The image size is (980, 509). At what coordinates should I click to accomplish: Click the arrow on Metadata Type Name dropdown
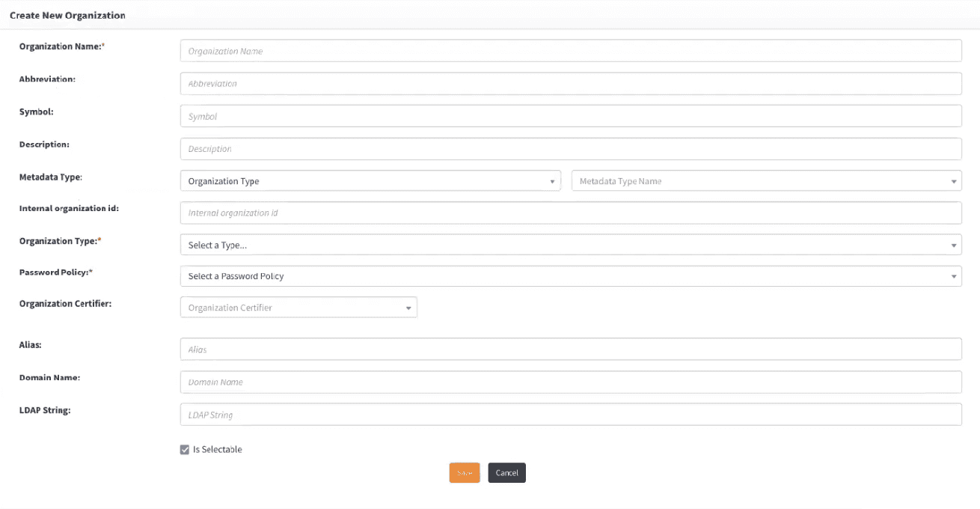tap(954, 181)
